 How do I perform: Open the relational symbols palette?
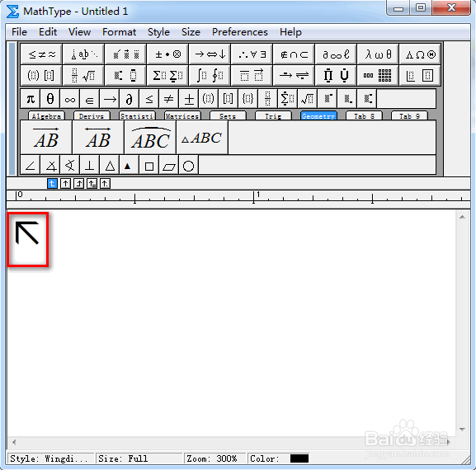[41, 54]
